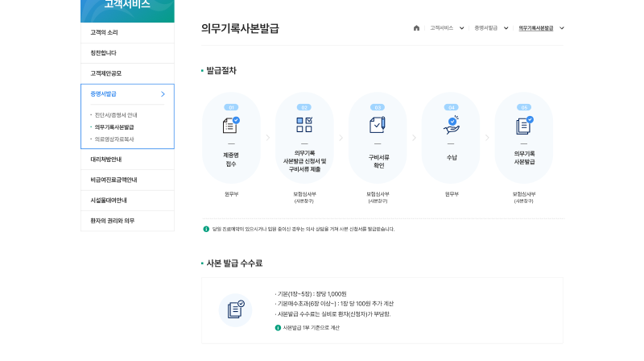644x361 pixels.
Task: Expand the 의무기록사본발급 breadcrumb dropdown
Action: 562,28
